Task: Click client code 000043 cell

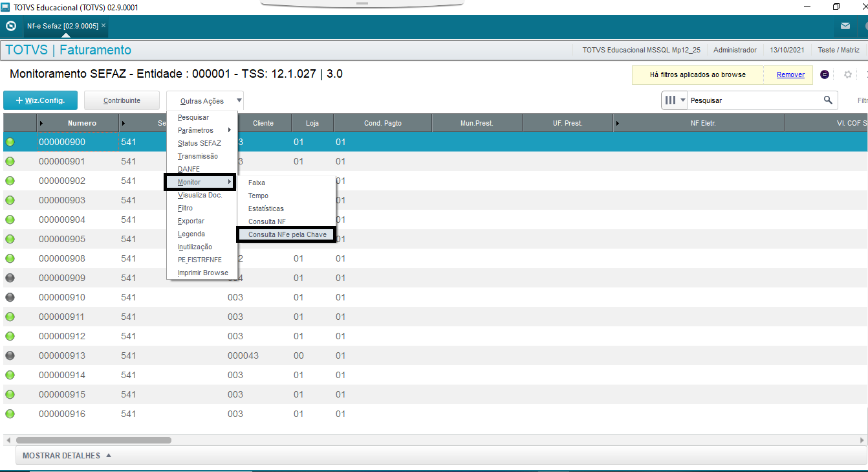Action: pyautogui.click(x=243, y=355)
